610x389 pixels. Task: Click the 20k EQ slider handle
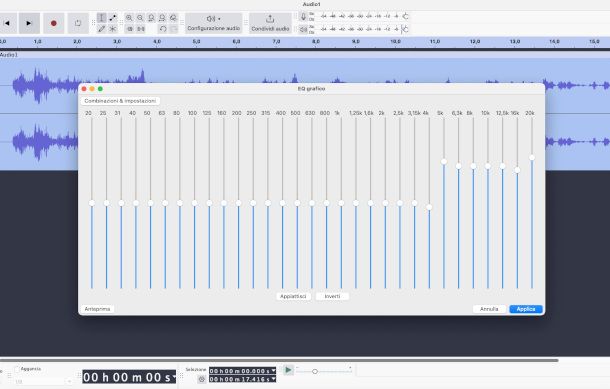point(532,158)
